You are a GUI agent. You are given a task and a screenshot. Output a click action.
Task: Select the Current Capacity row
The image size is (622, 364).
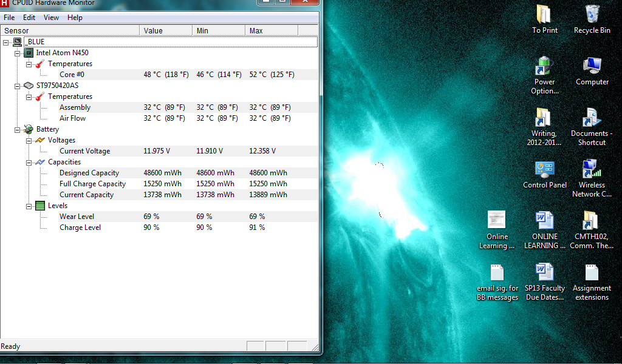click(x=188, y=195)
